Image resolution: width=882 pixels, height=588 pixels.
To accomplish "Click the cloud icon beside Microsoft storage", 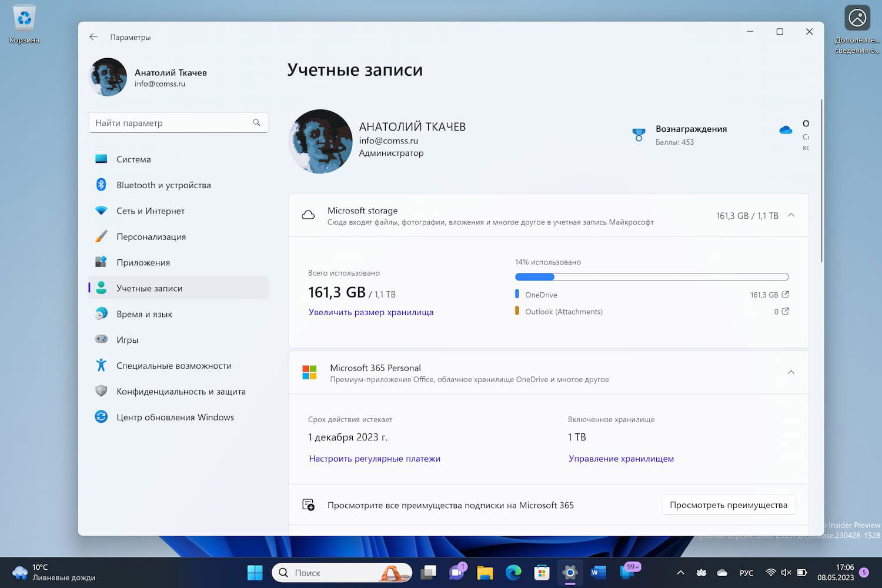I will [308, 215].
